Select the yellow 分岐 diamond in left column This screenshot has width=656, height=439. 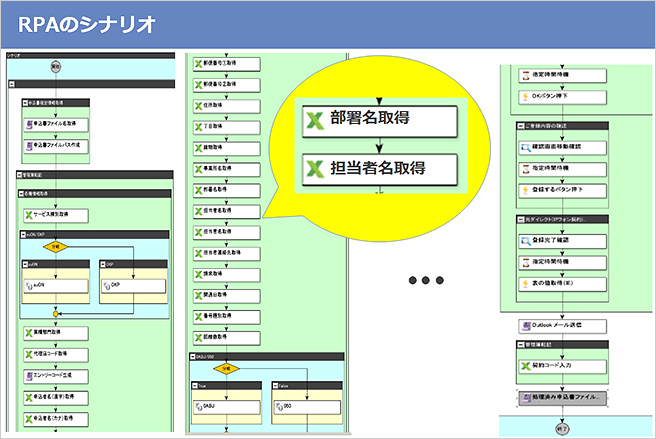tap(56, 245)
